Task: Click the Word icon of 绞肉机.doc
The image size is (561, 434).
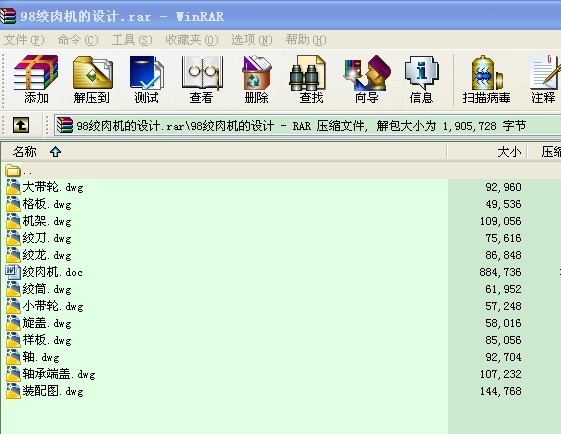Action: pos(13,272)
